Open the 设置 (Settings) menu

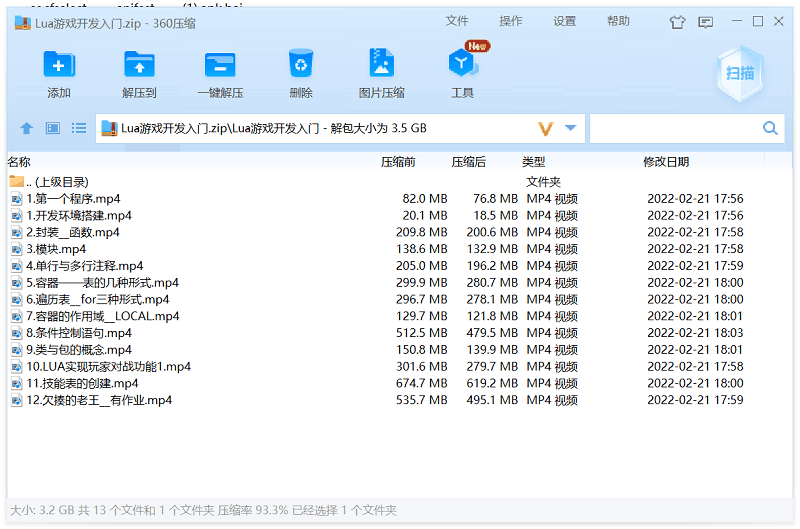pyautogui.click(x=565, y=21)
